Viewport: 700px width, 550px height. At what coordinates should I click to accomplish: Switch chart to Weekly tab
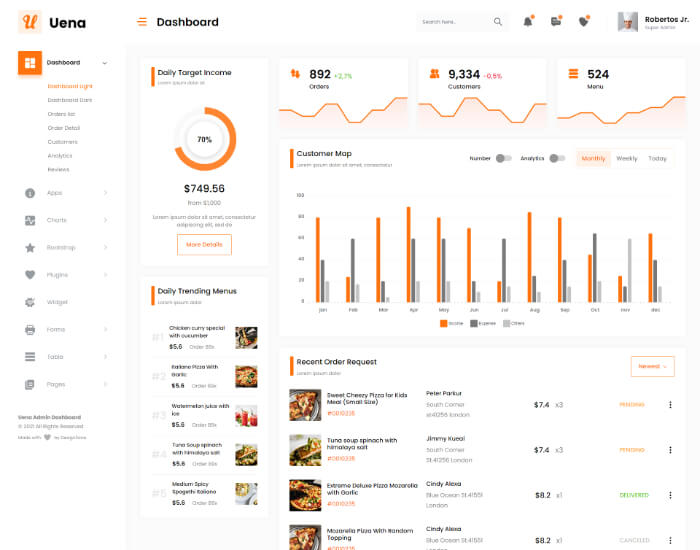[626, 158]
